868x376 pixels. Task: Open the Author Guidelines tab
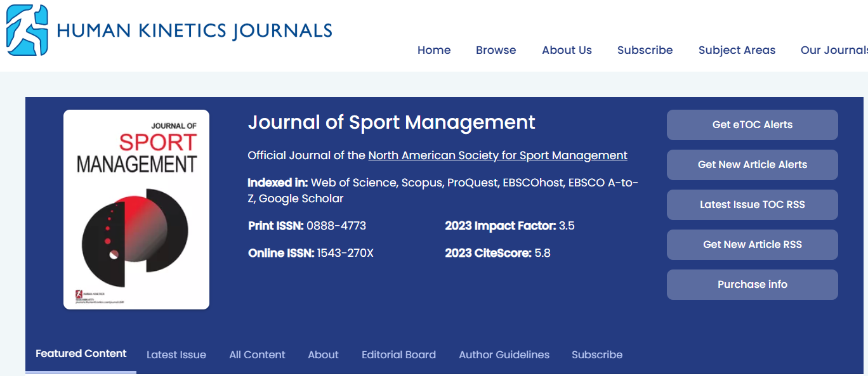pos(504,355)
